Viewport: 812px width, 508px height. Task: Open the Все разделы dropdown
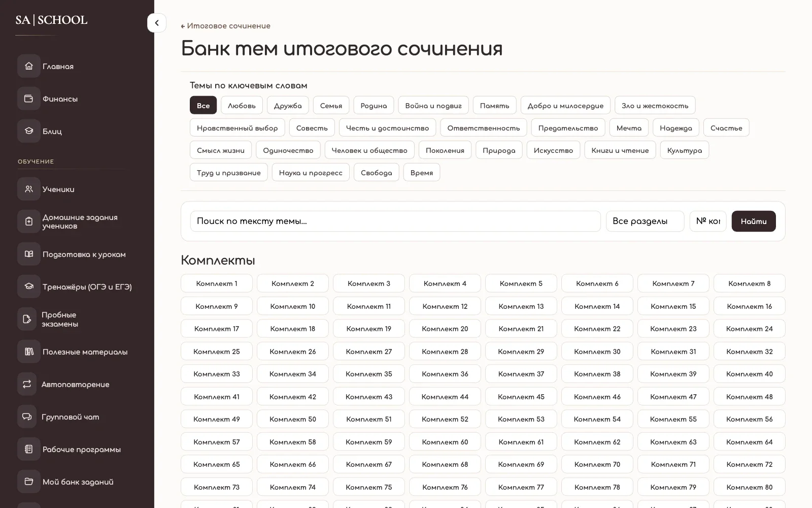coord(645,221)
